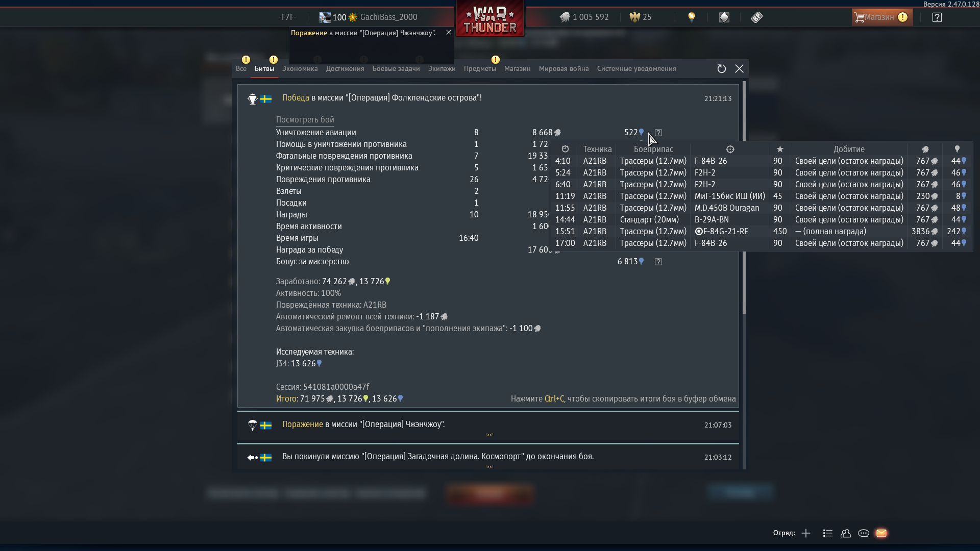Open the Магазин shop button

tap(882, 17)
